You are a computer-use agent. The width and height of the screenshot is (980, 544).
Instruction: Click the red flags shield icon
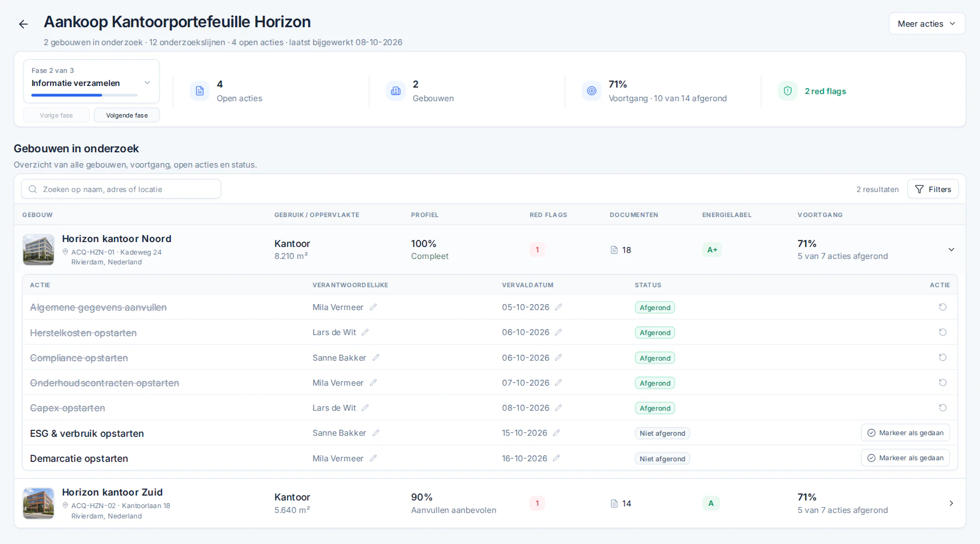pos(788,91)
